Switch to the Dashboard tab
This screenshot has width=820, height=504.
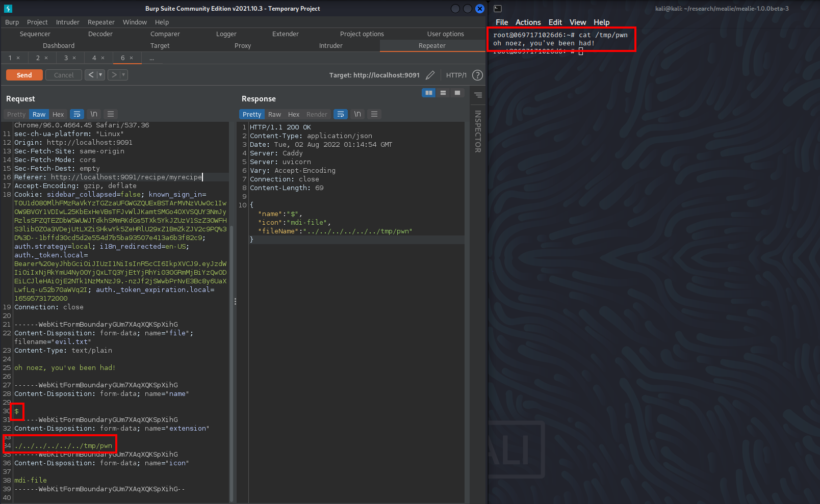click(x=59, y=46)
